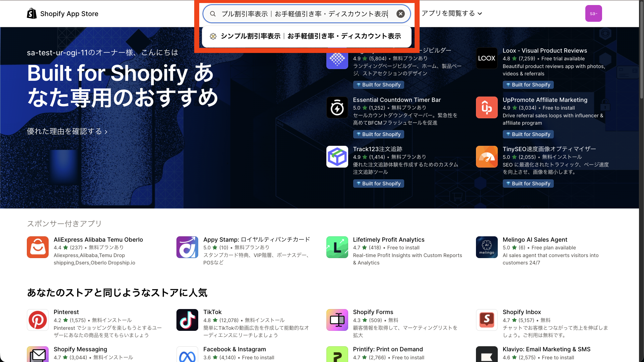644x362 pixels.
Task: Open the TikTok app icon
Action: pyautogui.click(x=187, y=320)
